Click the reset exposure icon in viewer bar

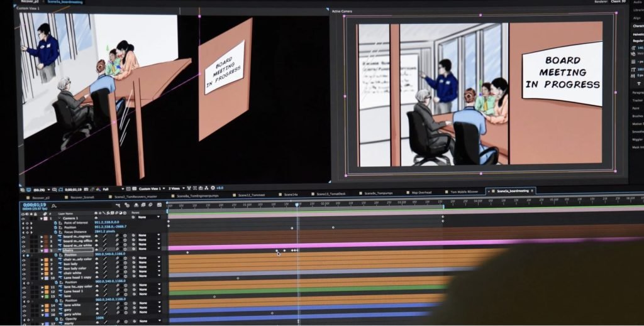click(x=213, y=188)
